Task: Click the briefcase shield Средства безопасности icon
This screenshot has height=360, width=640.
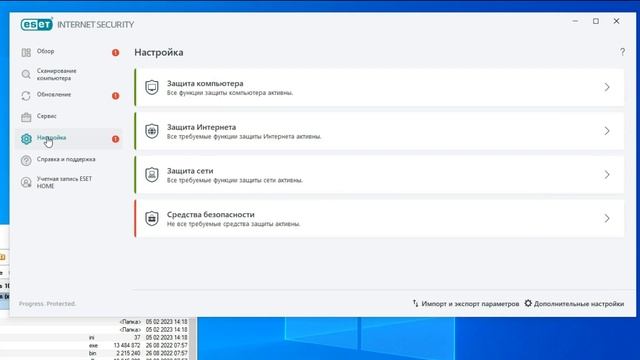Action: pos(152,218)
